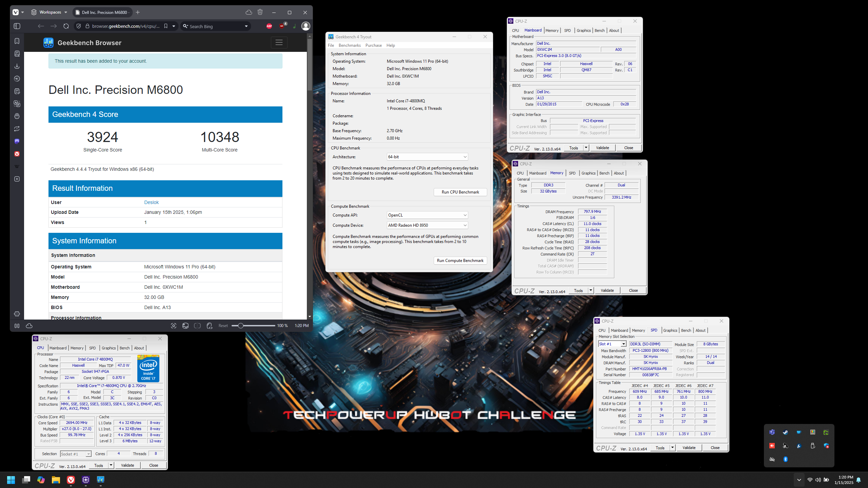The width and height of the screenshot is (868, 488).
Task: Open closed tabs trash can icon
Action: (x=260, y=12)
